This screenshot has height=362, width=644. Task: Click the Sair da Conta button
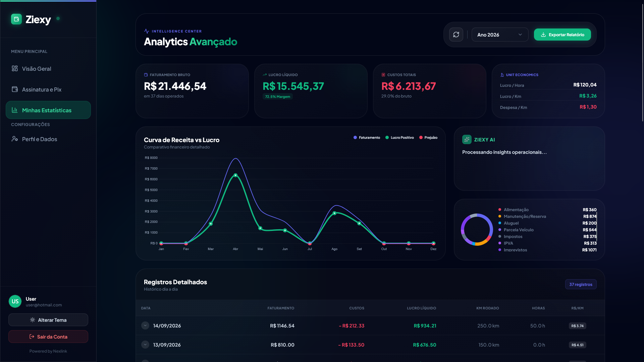(48, 337)
